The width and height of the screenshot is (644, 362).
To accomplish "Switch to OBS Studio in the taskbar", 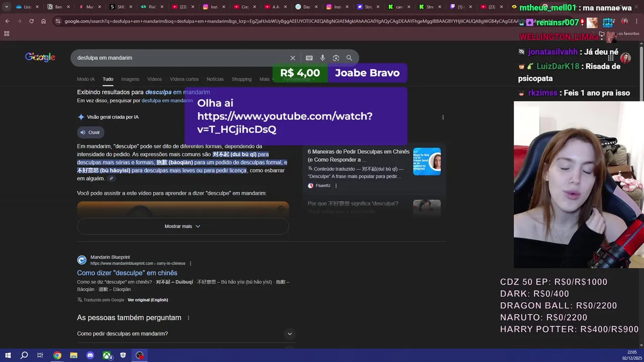I will (140, 355).
